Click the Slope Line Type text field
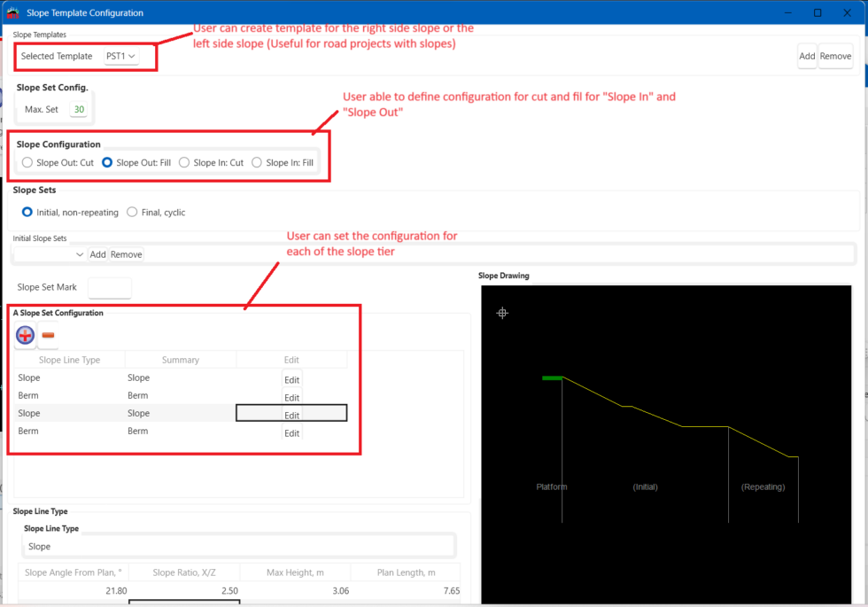The image size is (868, 607). [x=239, y=546]
